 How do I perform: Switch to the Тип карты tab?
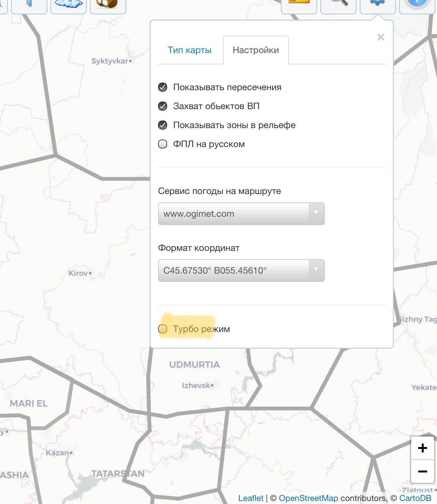[x=190, y=50]
